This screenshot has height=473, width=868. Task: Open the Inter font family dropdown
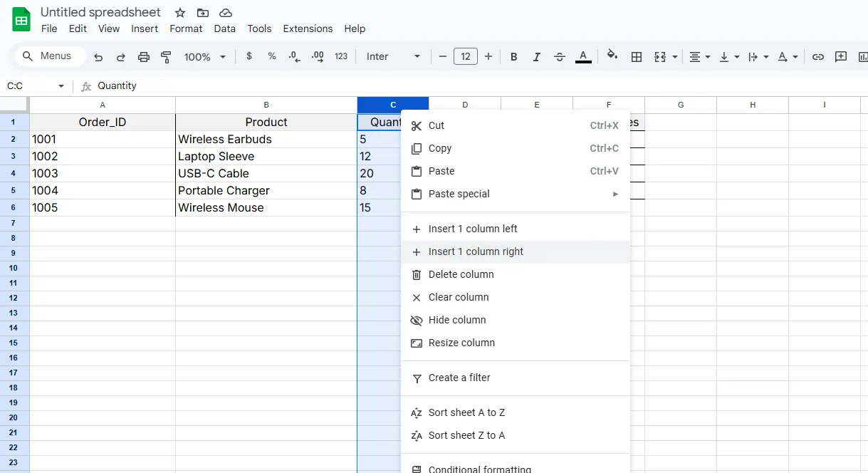pyautogui.click(x=393, y=57)
